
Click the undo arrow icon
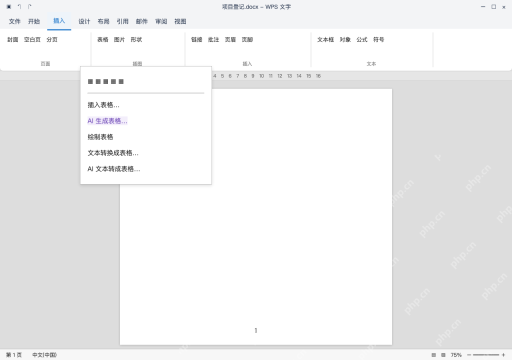[19, 7]
